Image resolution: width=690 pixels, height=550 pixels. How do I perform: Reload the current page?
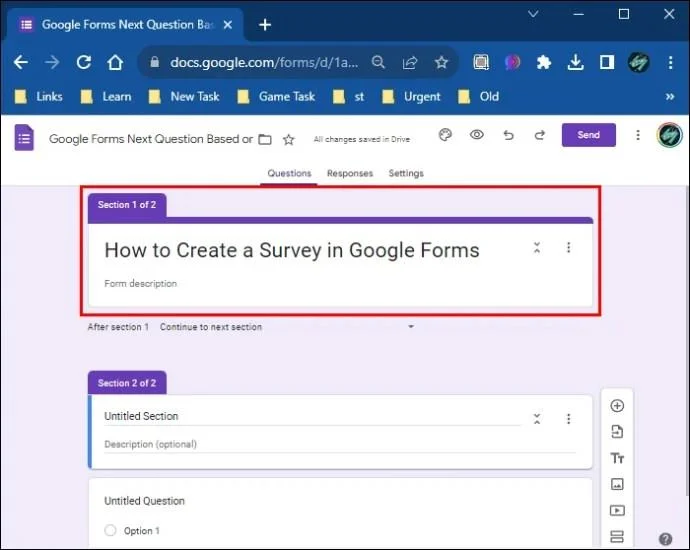pos(84,62)
